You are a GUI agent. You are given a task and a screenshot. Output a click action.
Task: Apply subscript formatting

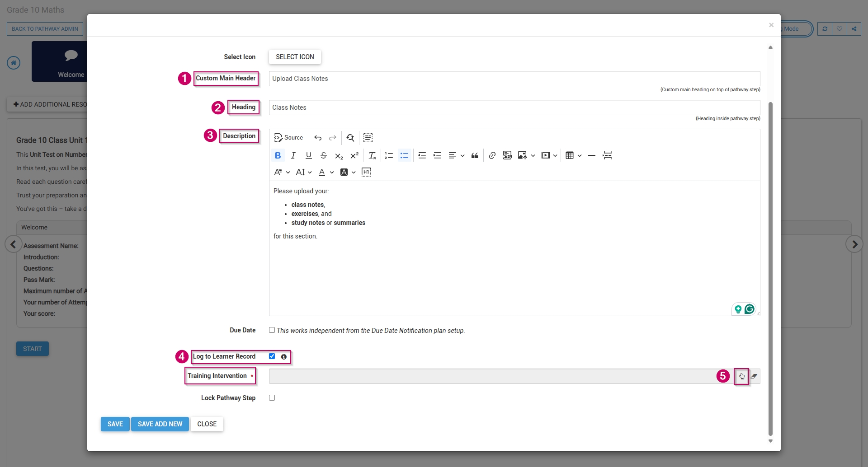pyautogui.click(x=339, y=155)
